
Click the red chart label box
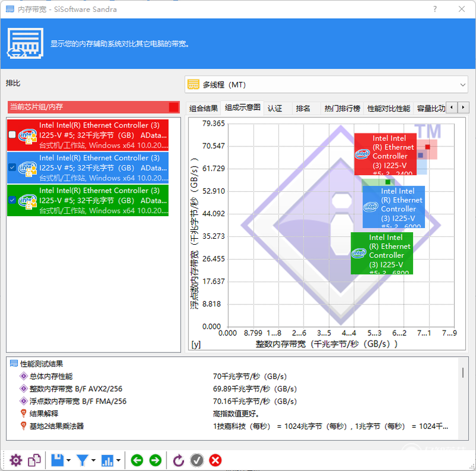pos(385,154)
